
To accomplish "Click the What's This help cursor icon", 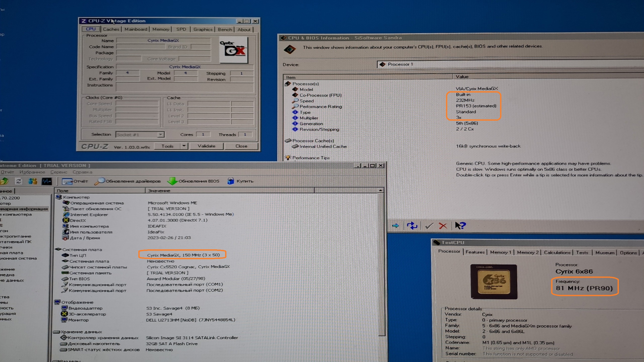I will [x=460, y=225].
